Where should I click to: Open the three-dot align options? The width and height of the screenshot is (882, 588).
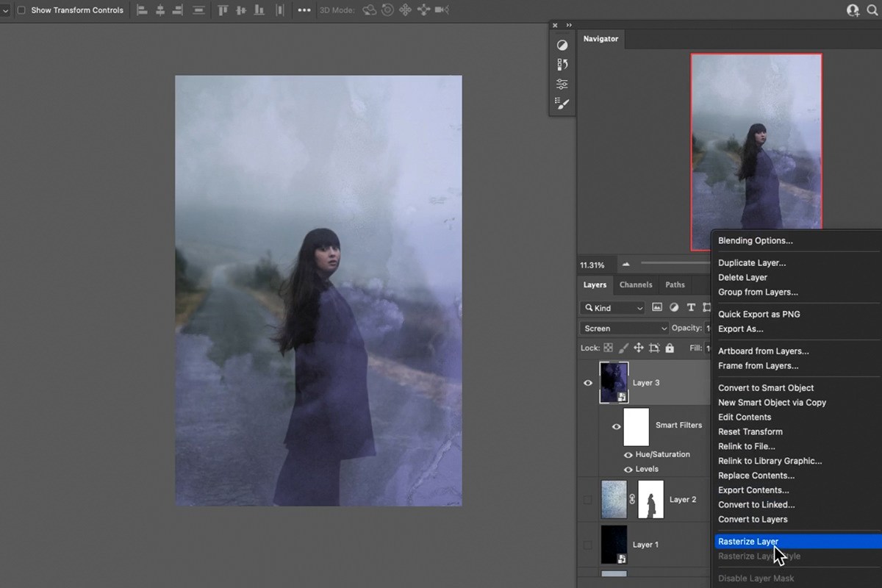pos(304,10)
